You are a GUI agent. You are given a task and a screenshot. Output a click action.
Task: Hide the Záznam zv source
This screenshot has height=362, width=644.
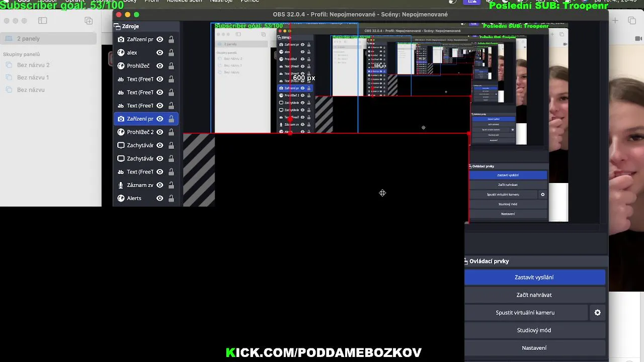(x=159, y=185)
